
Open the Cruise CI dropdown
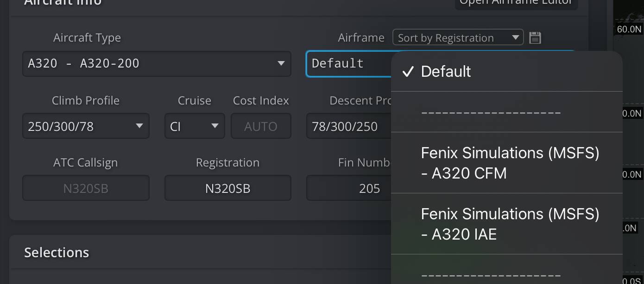195,126
